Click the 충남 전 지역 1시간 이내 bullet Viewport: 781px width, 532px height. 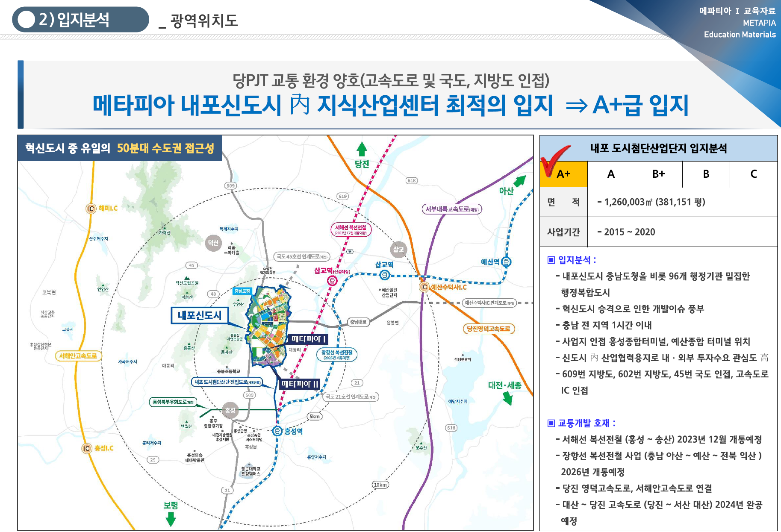coord(604,325)
